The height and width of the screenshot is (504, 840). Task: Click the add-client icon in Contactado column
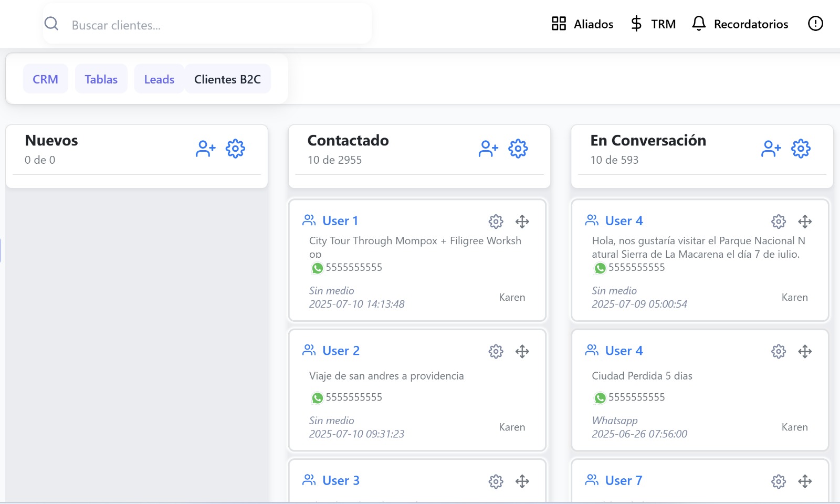488,149
